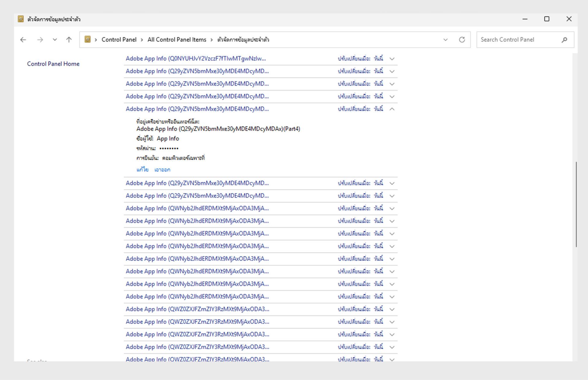Click the Back navigation arrow
The width and height of the screenshot is (588, 380).
(23, 40)
